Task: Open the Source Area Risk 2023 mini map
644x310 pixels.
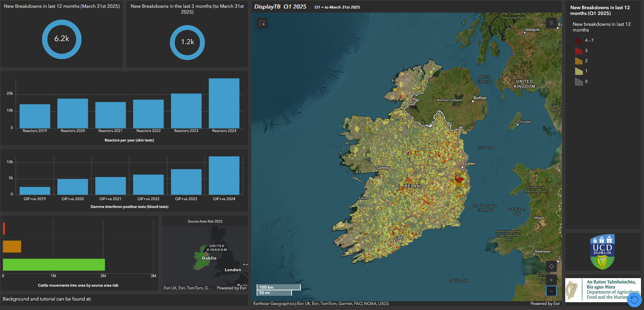Action: [x=205, y=256]
